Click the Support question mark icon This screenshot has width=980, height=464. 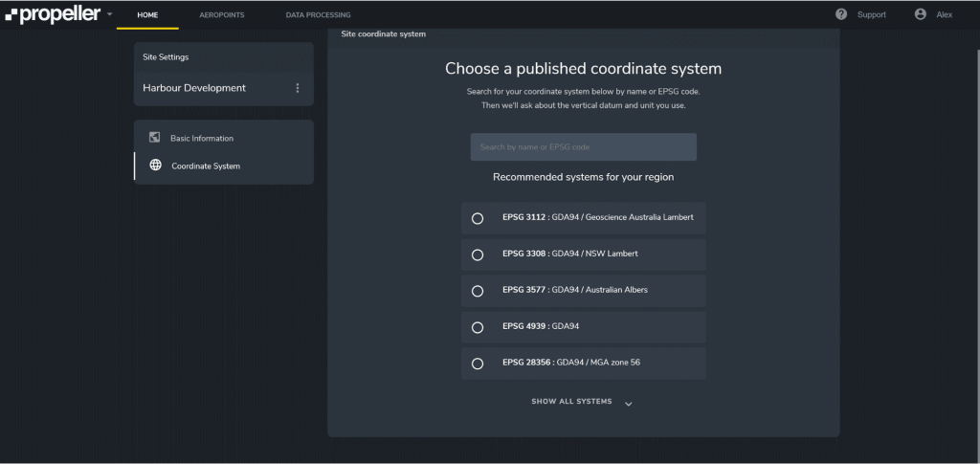841,14
